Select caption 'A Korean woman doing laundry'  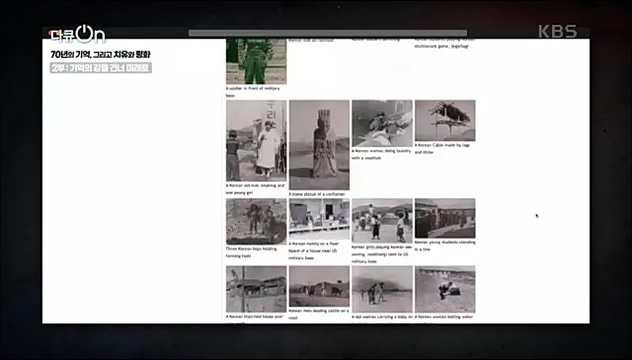tap(381, 154)
